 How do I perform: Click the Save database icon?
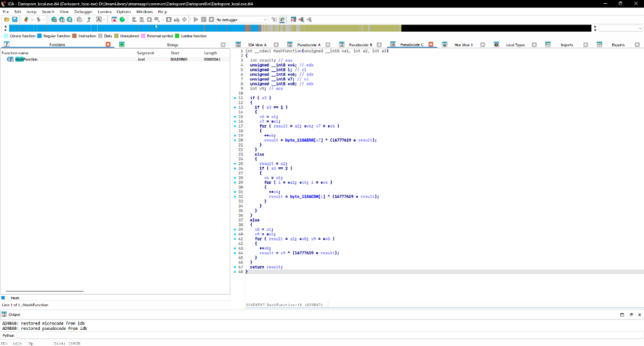[14, 20]
